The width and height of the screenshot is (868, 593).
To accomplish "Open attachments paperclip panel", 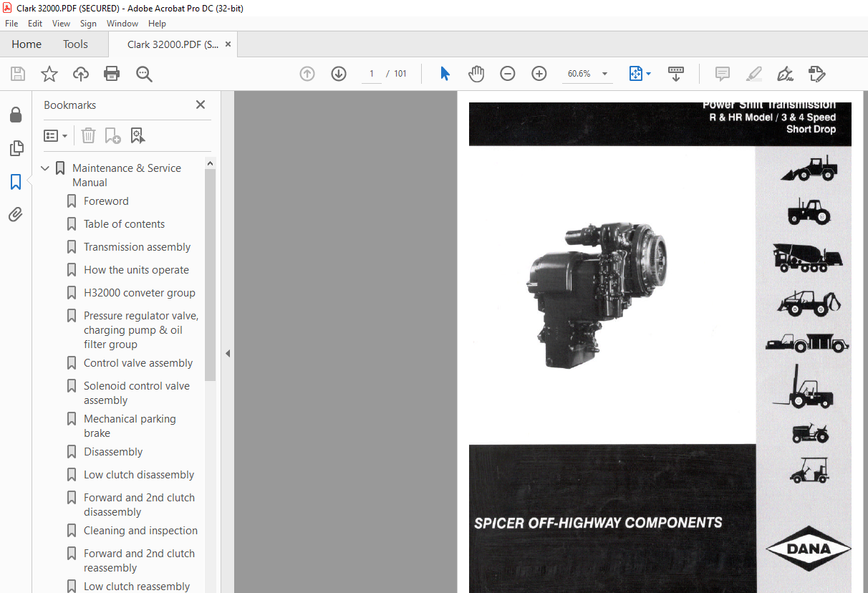I will point(16,214).
